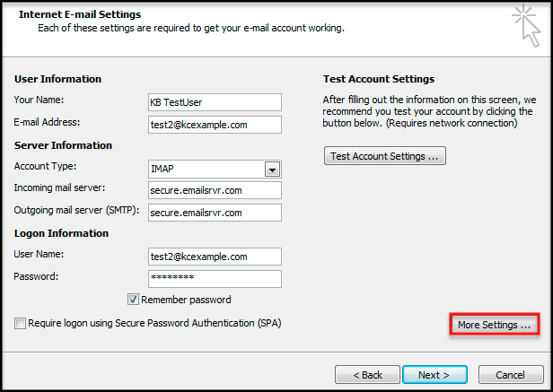
Task: Focus the Your Name field
Action: pyautogui.click(x=215, y=102)
